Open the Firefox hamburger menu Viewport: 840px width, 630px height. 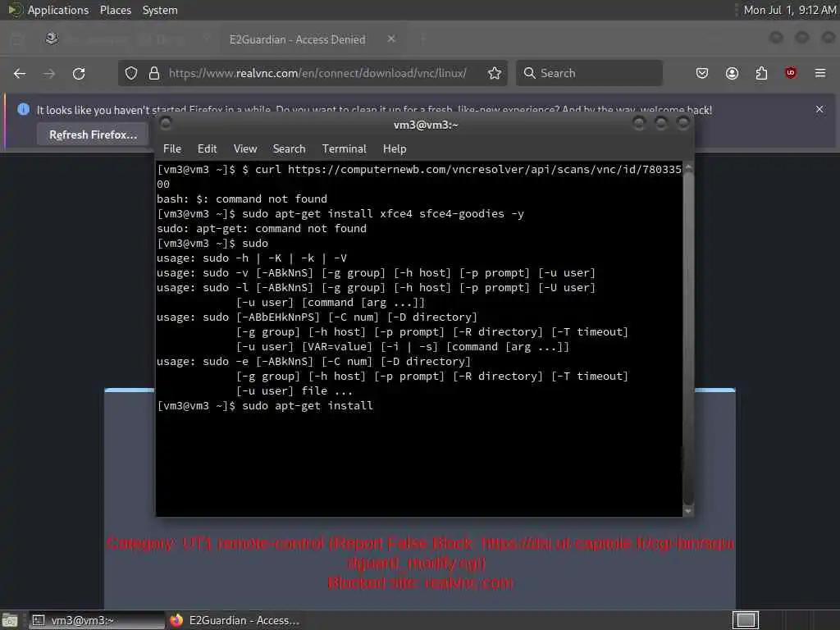click(820, 73)
